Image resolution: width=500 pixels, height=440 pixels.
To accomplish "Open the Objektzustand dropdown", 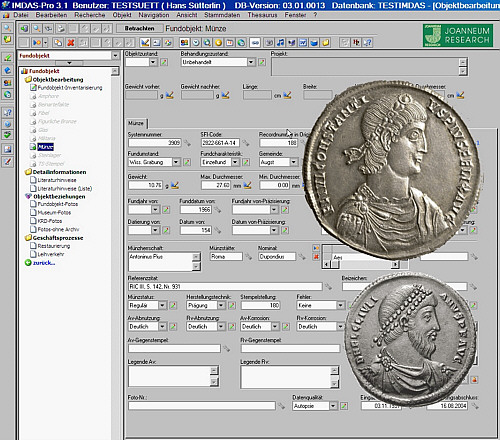I will 153,62.
